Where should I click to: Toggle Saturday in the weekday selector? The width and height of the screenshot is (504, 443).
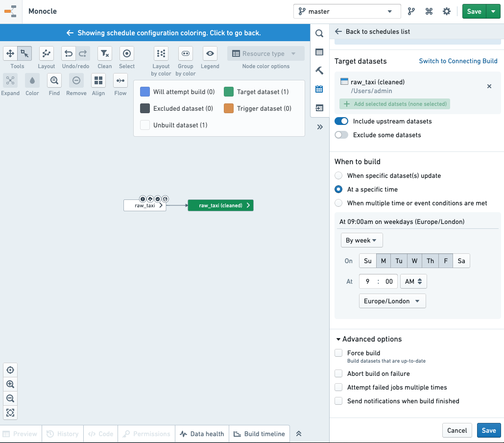pyautogui.click(x=461, y=261)
